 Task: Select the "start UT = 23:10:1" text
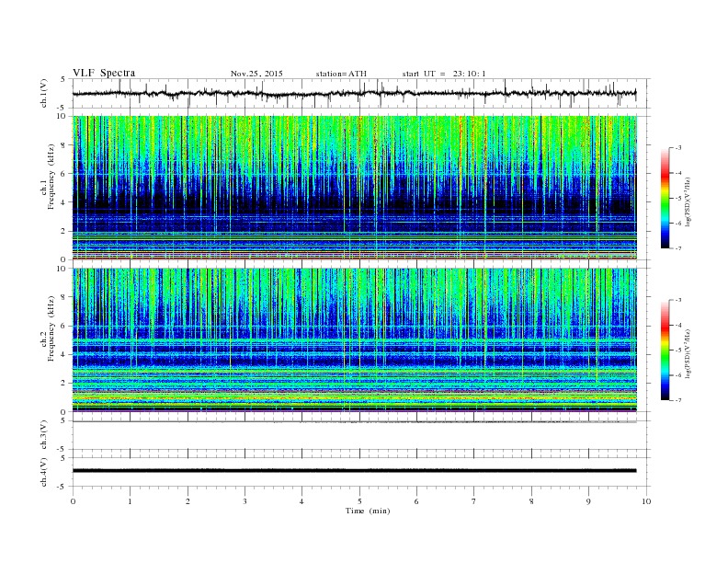click(x=444, y=74)
